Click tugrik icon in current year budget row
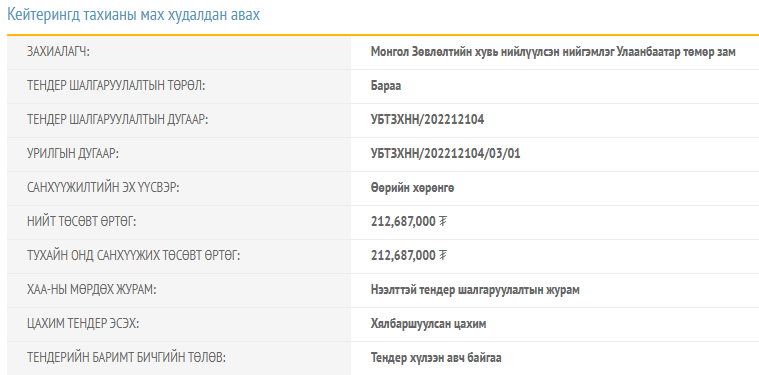The height and width of the screenshot is (375, 759). point(442,255)
